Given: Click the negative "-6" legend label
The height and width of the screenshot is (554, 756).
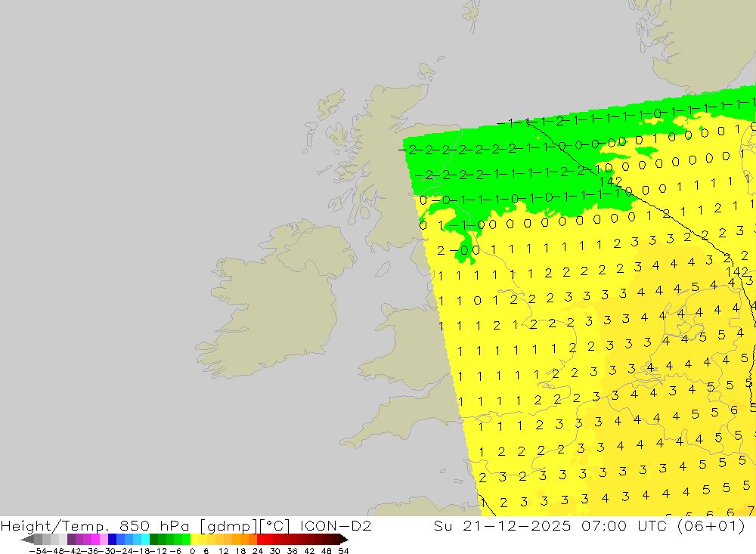Looking at the screenshot, I should pos(175,551).
